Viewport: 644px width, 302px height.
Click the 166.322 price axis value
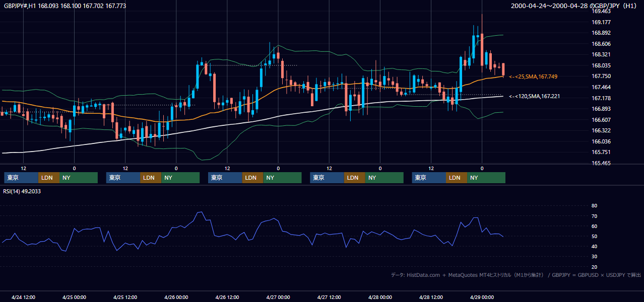(x=601, y=131)
